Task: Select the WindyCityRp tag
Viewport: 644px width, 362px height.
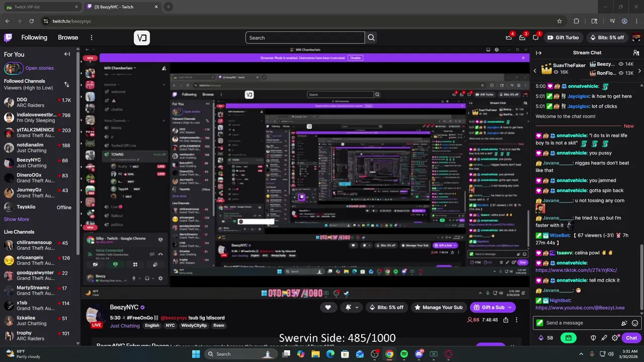Action: (x=194, y=326)
